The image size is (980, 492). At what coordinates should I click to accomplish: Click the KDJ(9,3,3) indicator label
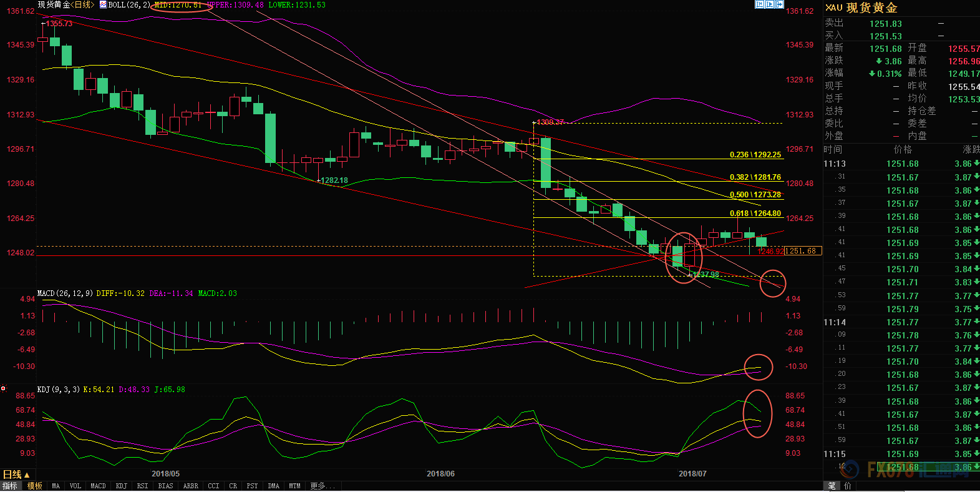click(59, 390)
